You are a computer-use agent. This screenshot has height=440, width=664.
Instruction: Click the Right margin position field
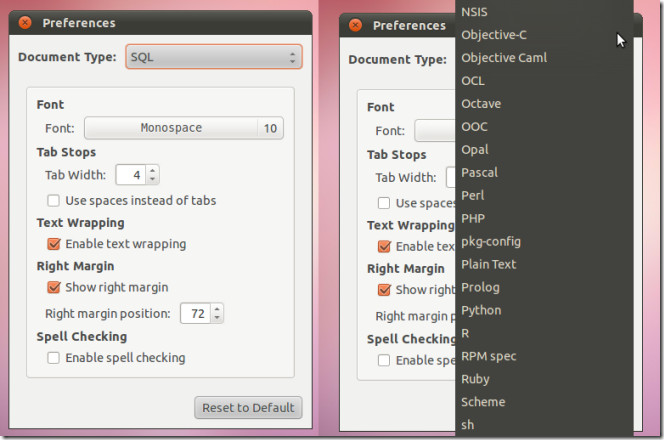point(196,313)
